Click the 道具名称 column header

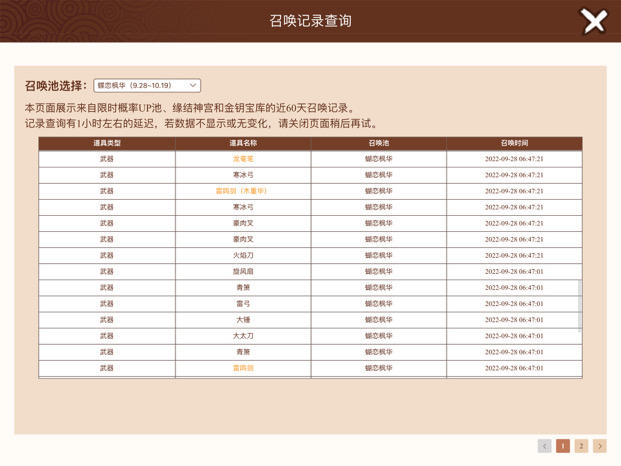(x=243, y=144)
